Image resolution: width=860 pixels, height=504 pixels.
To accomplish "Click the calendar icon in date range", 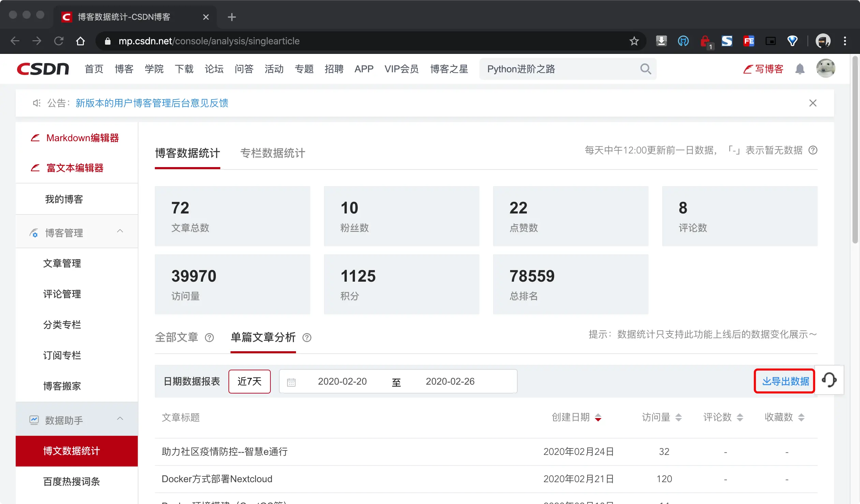I will (291, 382).
